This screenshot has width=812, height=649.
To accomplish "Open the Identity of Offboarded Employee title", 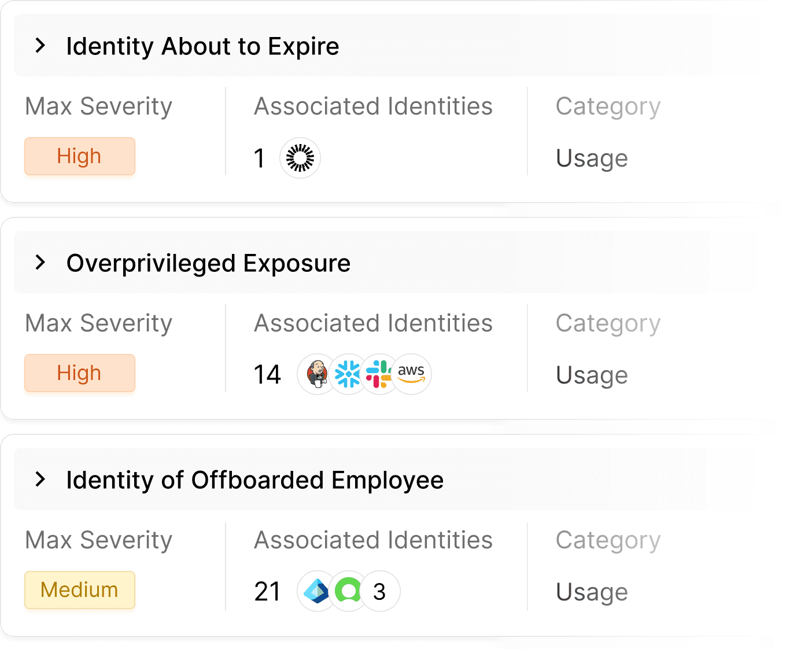I will [254, 480].
